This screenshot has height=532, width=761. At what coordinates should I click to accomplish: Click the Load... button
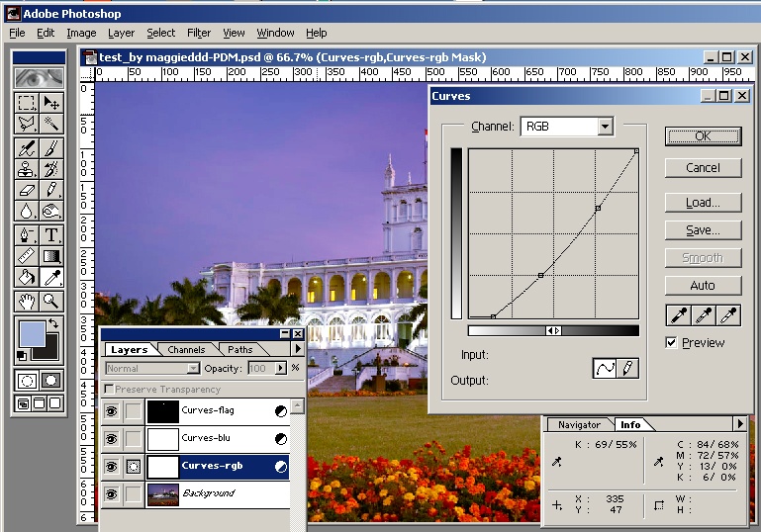[703, 203]
